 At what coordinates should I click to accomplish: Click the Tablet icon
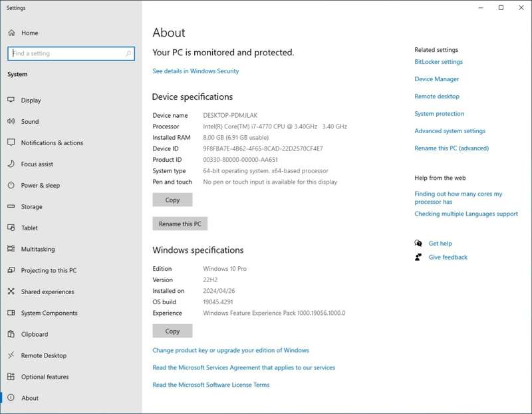(x=11, y=228)
